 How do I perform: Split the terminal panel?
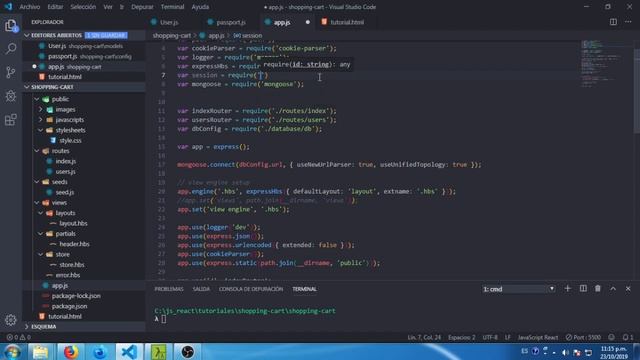(583, 289)
